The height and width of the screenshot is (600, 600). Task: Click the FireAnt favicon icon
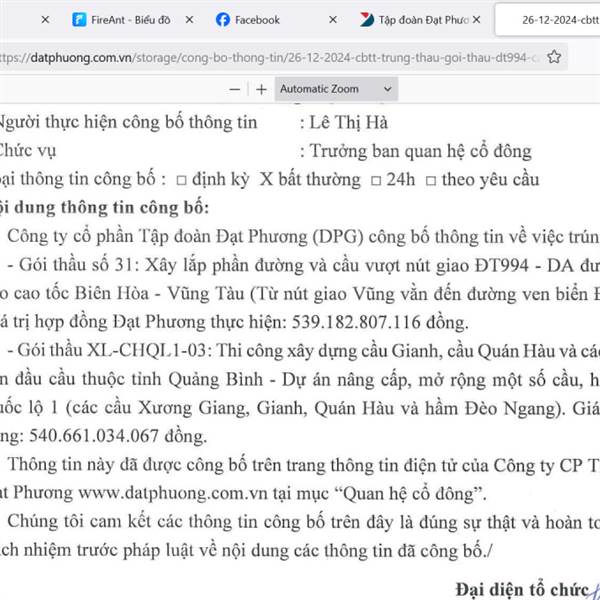[x=79, y=20]
